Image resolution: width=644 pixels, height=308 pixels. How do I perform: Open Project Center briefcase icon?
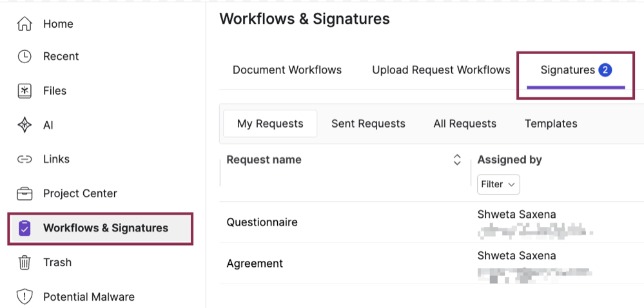24,193
